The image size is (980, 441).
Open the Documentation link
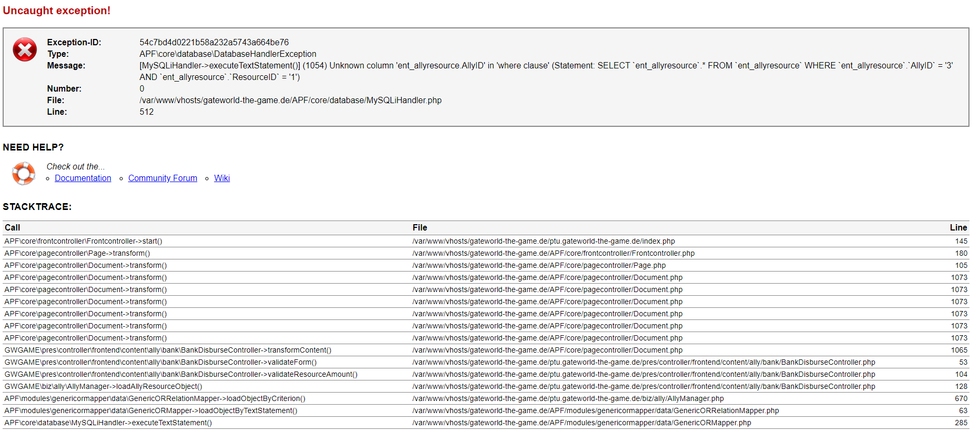point(83,178)
